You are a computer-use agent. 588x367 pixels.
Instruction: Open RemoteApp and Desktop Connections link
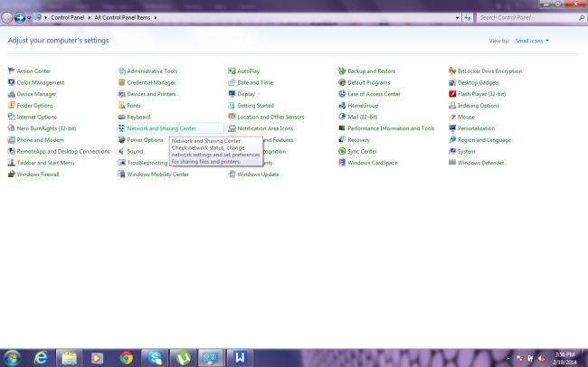click(x=63, y=152)
